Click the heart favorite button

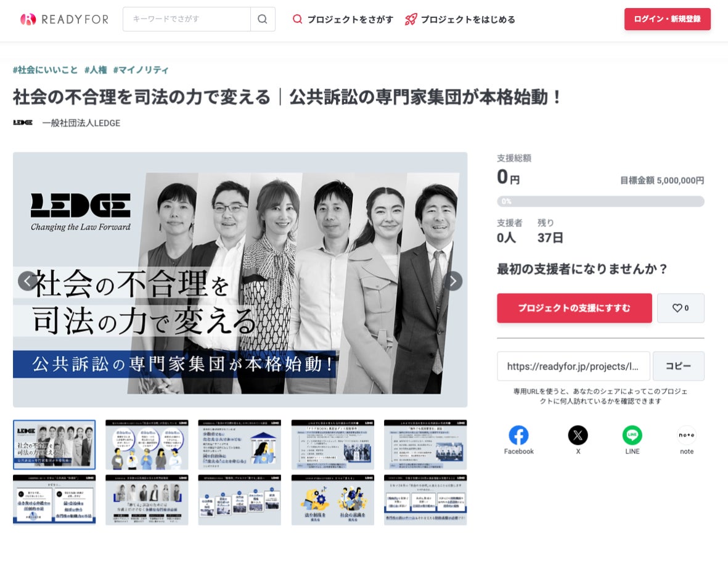click(x=681, y=308)
